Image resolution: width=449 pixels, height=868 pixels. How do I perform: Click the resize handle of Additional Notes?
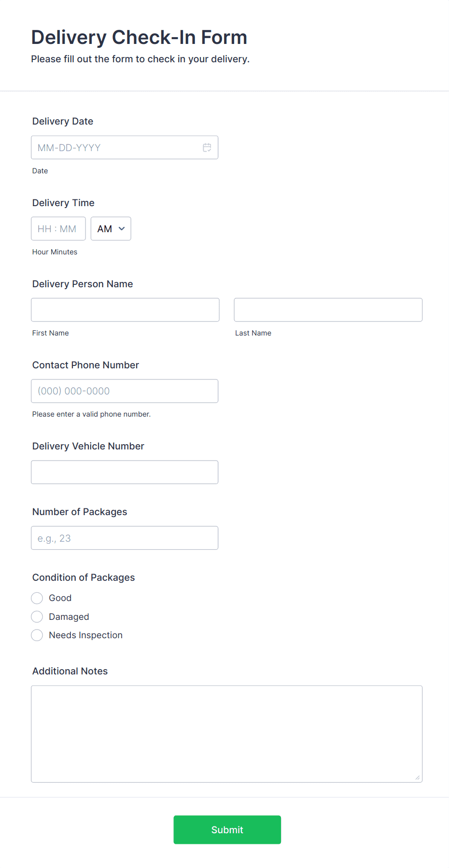[x=417, y=777]
